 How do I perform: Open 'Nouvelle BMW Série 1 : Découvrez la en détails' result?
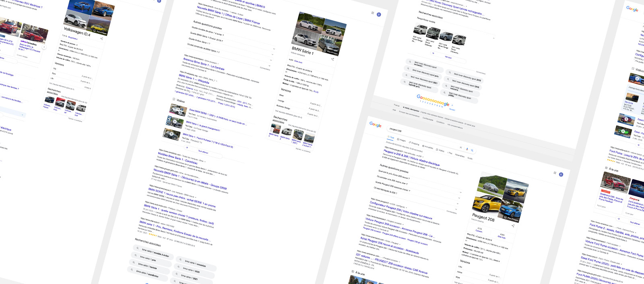(190, 179)
